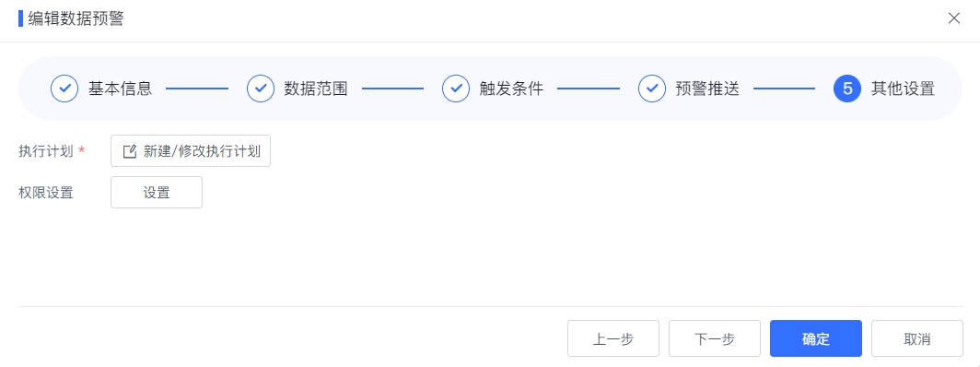Screen dimensions: 980x367
Task: Cancel editing with 取消 button
Action: [x=916, y=338]
